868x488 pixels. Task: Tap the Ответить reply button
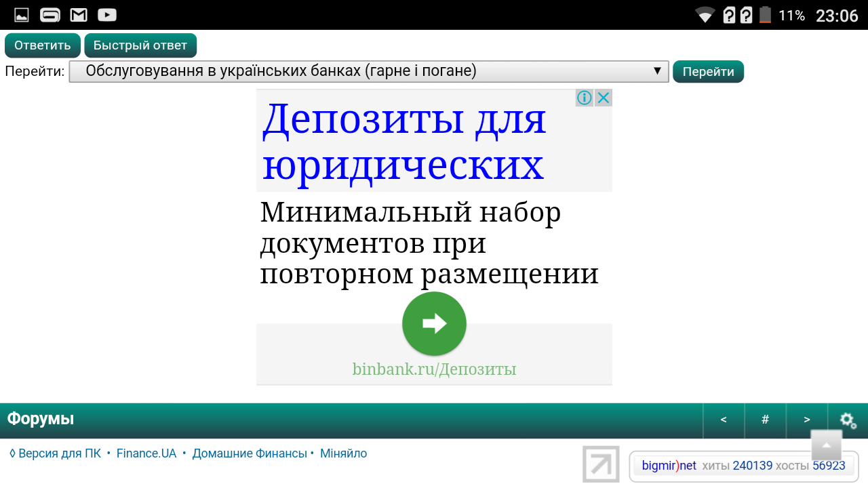pos(43,45)
